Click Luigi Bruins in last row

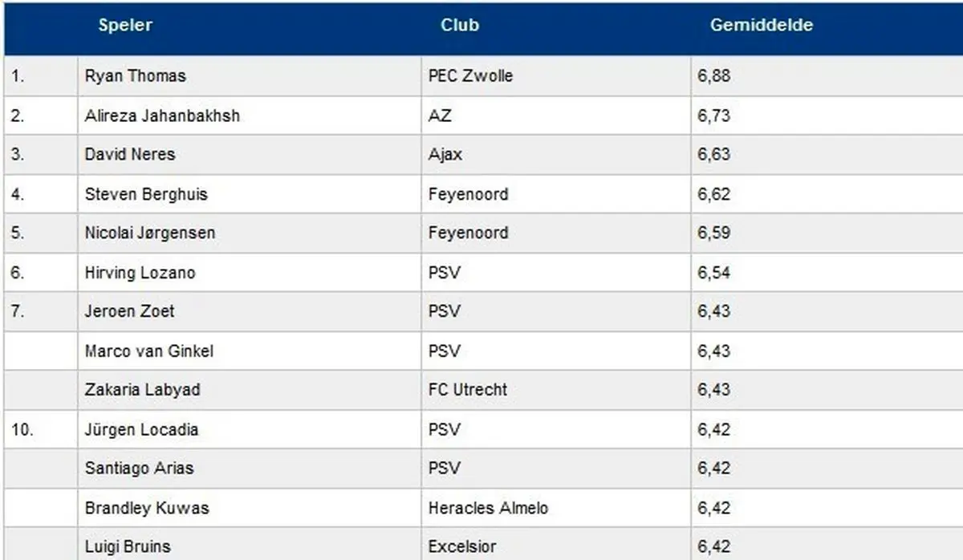tap(128, 547)
